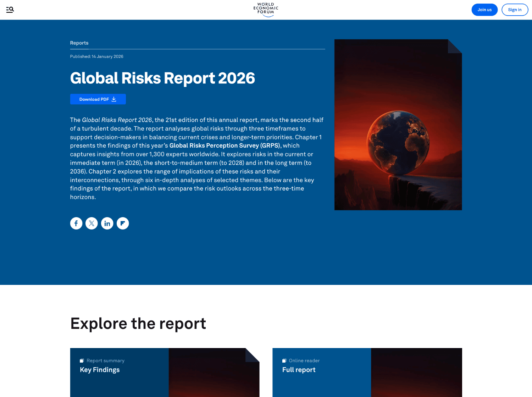532x397 pixels.
Task: Click the download arrow inside Download PDF
Action: [x=114, y=99]
